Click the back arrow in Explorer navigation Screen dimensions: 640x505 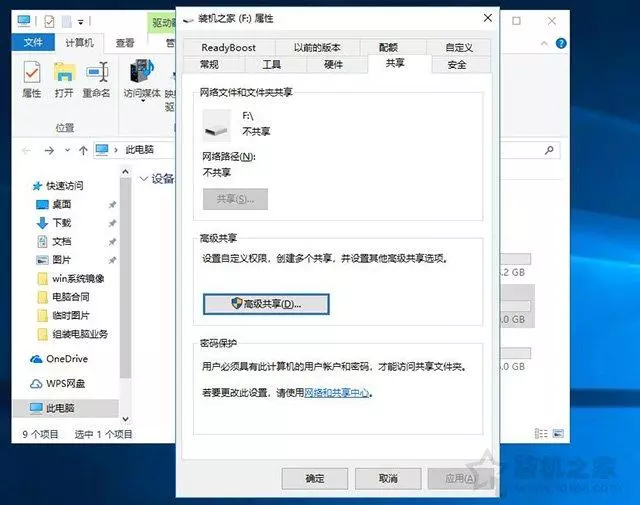click(x=27, y=151)
